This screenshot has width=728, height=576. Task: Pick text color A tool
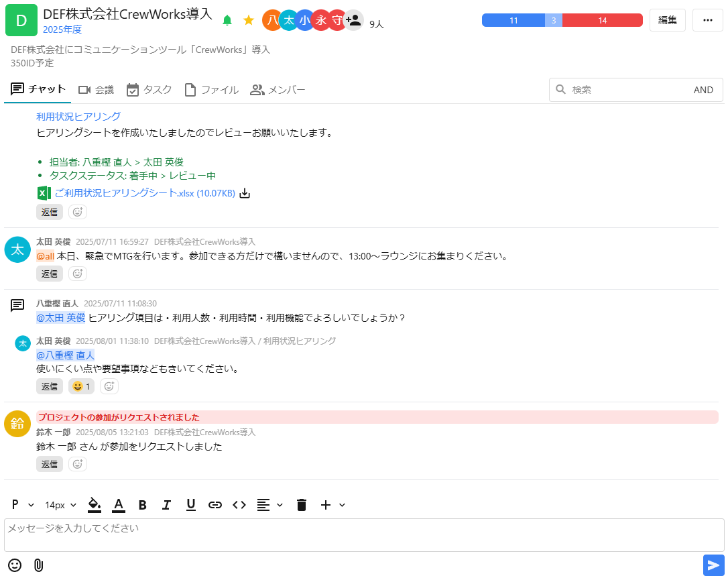click(119, 505)
